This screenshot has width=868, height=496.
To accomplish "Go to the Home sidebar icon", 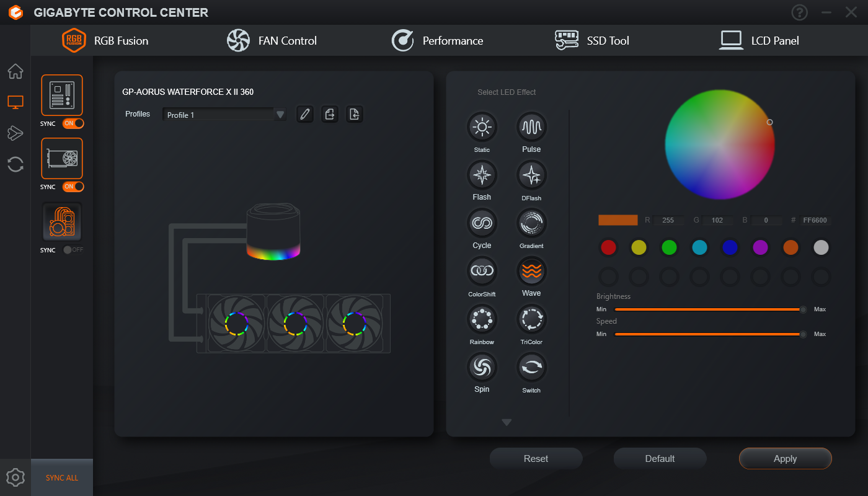I will tap(15, 71).
